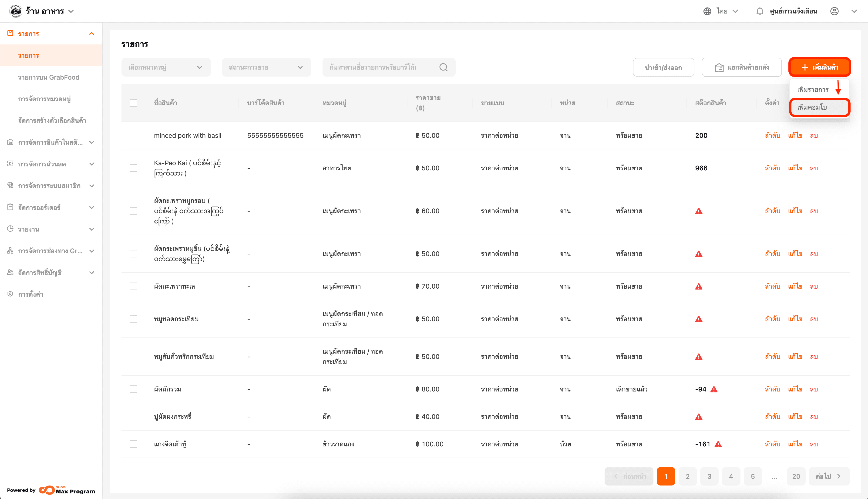Click the เพิ่มสินค้า orange button
The height and width of the screenshot is (499, 868).
pyautogui.click(x=819, y=67)
